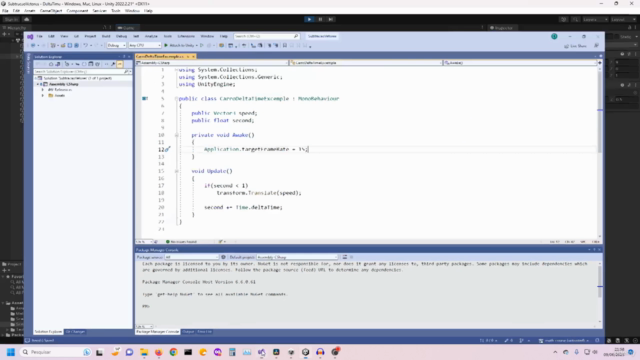Screen dimensions: 640x360
Task: Expand the References node
Action: pyautogui.click(x=42, y=89)
